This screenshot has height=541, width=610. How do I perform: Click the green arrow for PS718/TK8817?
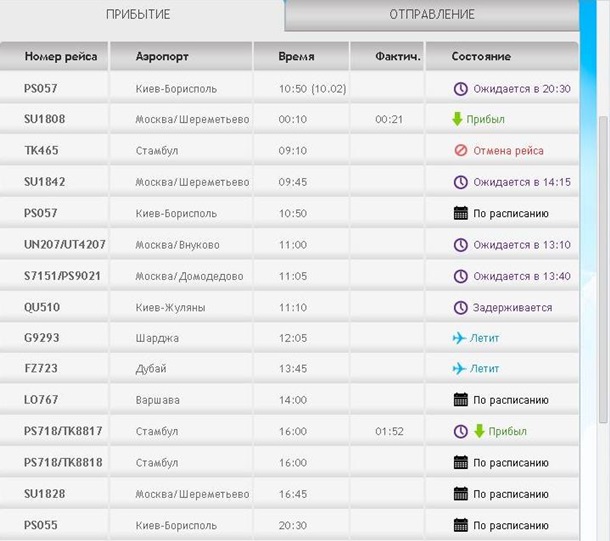[x=479, y=431]
